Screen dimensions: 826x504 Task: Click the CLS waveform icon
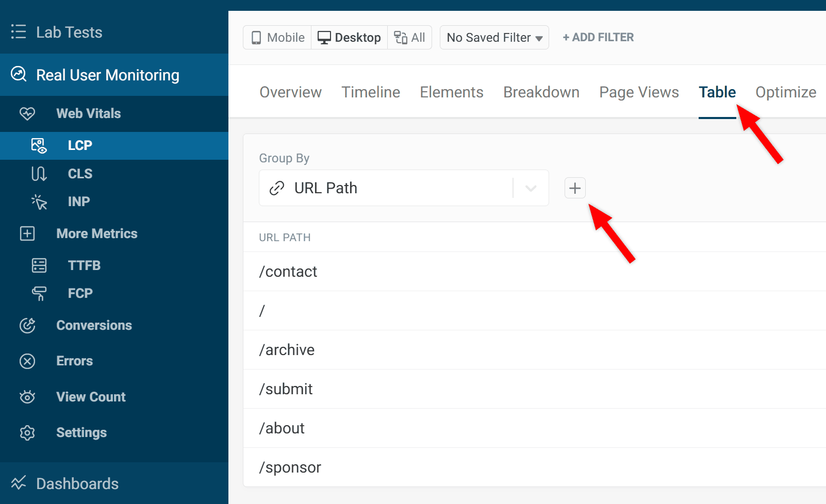(x=39, y=174)
